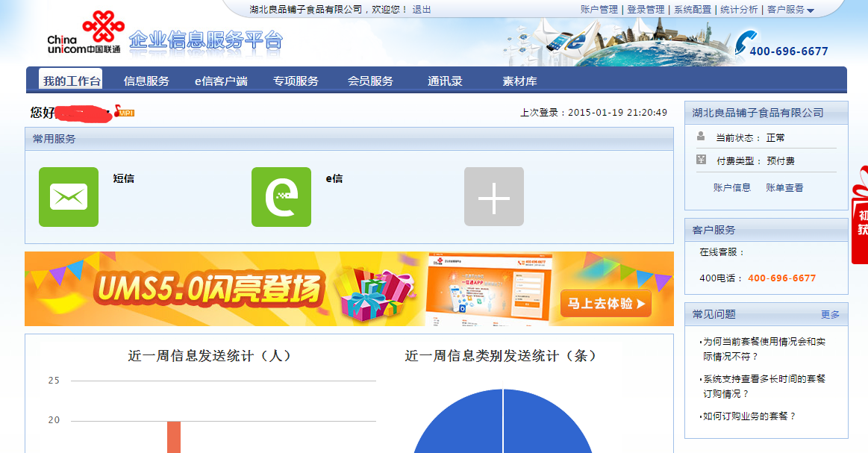Open the 会员服务 menu
The width and height of the screenshot is (868, 453).
click(x=370, y=81)
